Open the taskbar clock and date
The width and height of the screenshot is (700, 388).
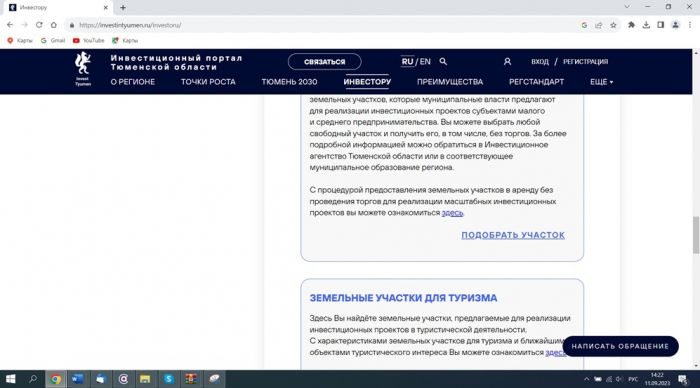pyautogui.click(x=657, y=379)
